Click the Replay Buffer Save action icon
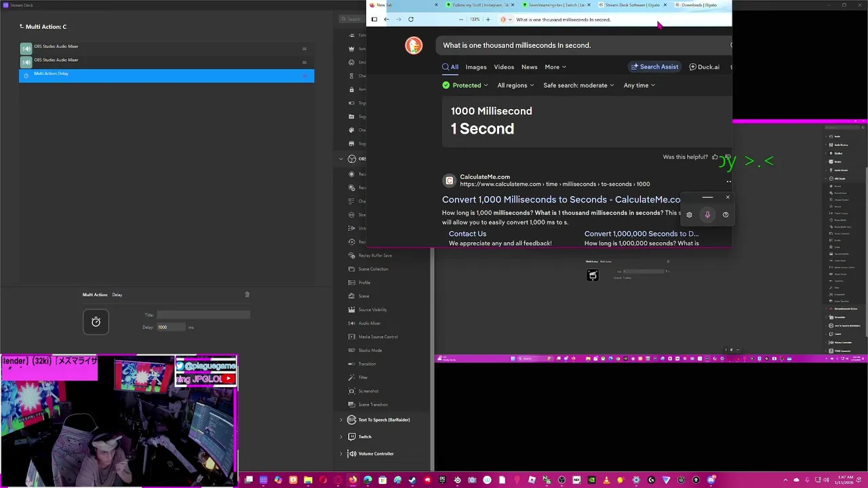868x488 pixels. 351,256
